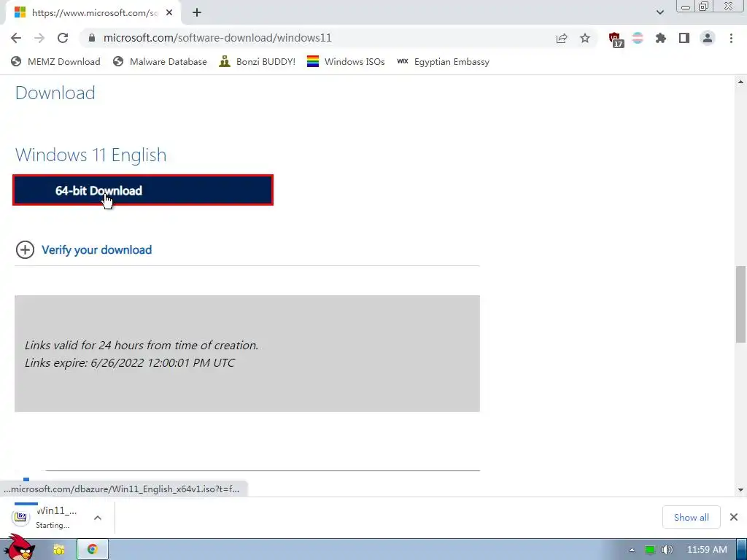Click the padlock site info icon
Image resolution: width=747 pixels, height=560 pixels.
point(92,38)
